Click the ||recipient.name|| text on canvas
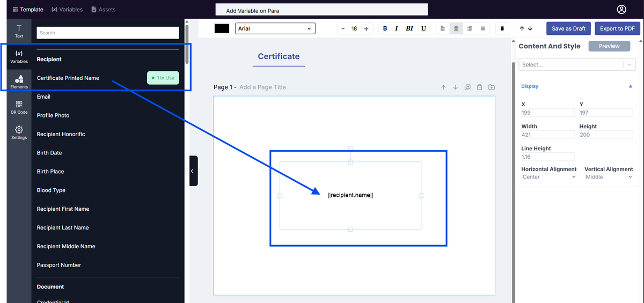The height and width of the screenshot is (303, 644). 350,195
